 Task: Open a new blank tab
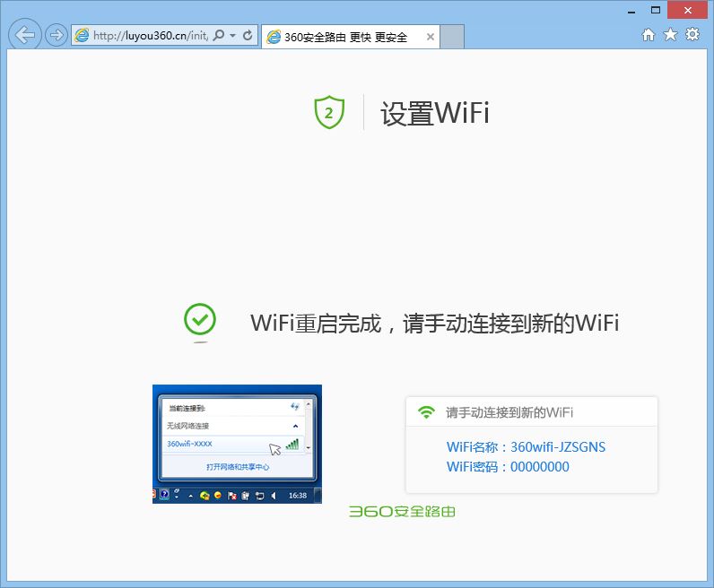click(x=452, y=37)
